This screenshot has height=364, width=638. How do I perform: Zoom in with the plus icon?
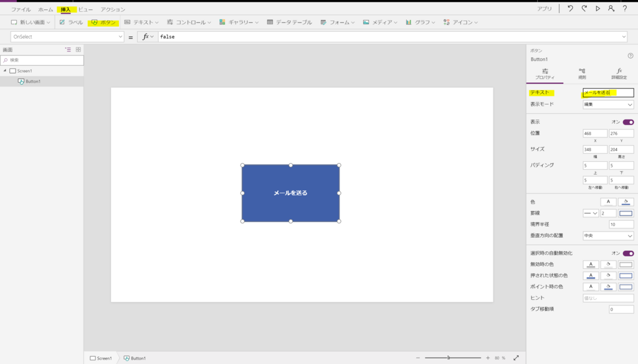click(x=488, y=358)
